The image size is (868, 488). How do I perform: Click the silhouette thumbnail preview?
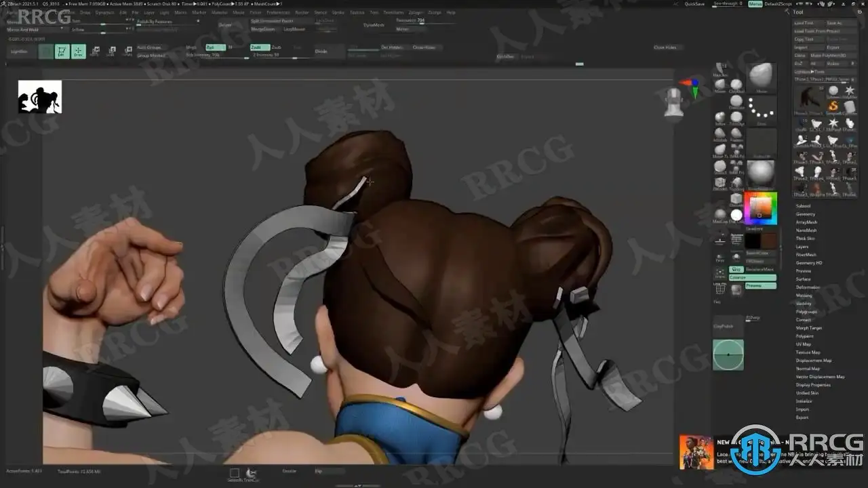(x=40, y=97)
